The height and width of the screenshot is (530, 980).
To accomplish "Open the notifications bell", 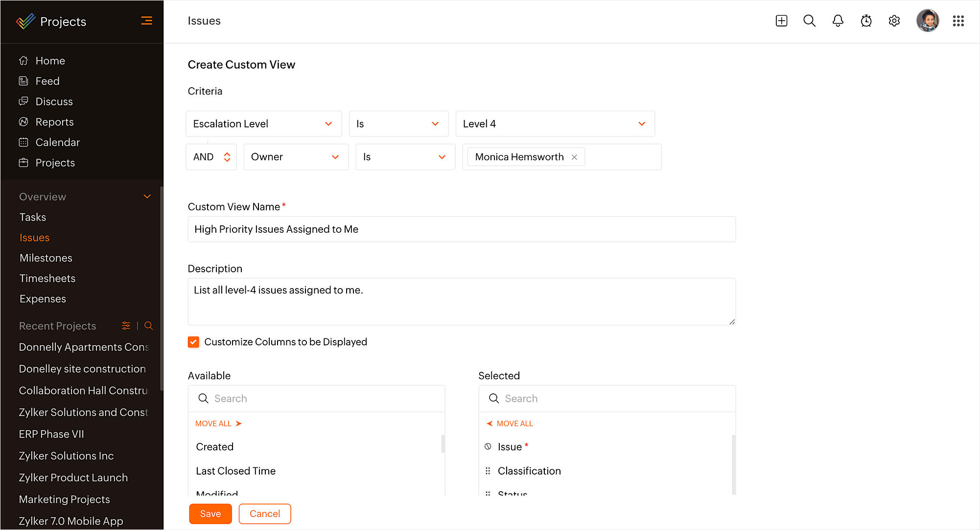I will point(838,21).
